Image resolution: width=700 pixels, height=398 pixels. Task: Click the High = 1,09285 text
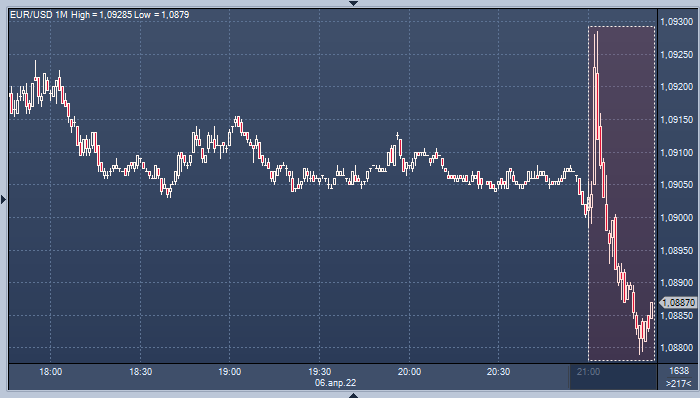pyautogui.click(x=101, y=15)
